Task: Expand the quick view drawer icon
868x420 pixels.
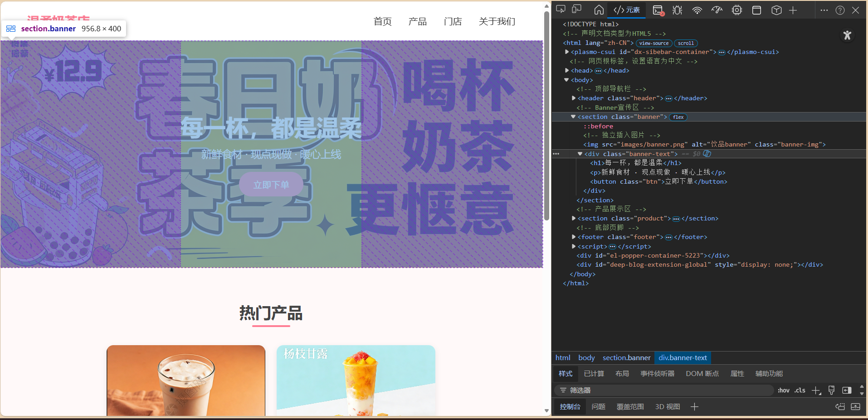Action: point(855,407)
